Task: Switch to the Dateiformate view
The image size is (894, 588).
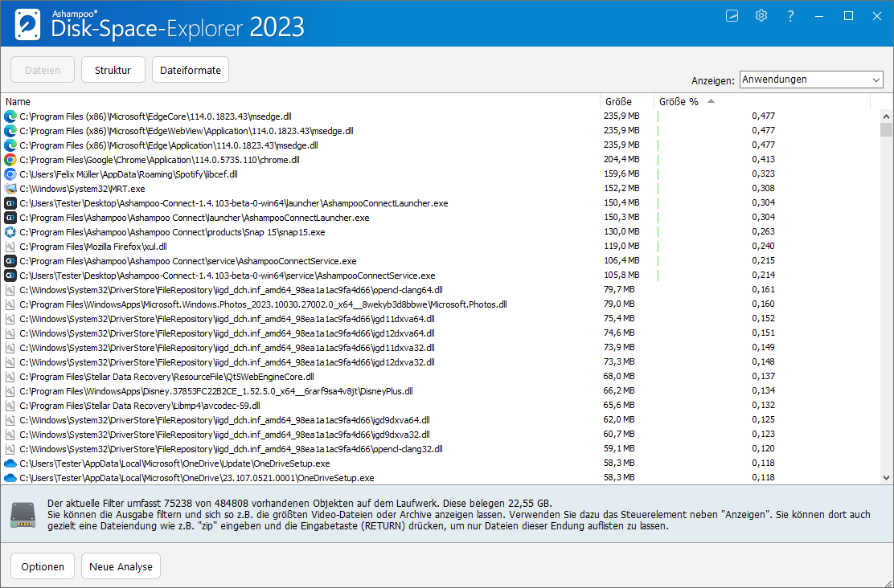Action: click(x=191, y=70)
